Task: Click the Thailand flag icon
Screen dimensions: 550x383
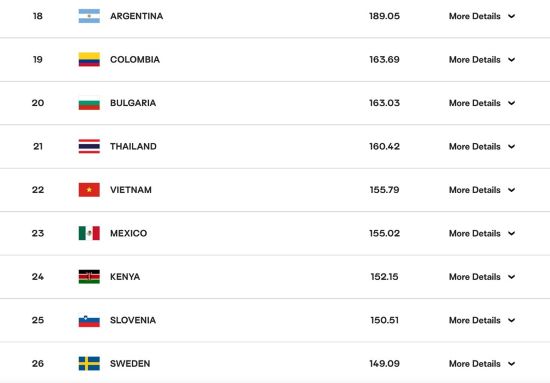Action: click(x=89, y=147)
